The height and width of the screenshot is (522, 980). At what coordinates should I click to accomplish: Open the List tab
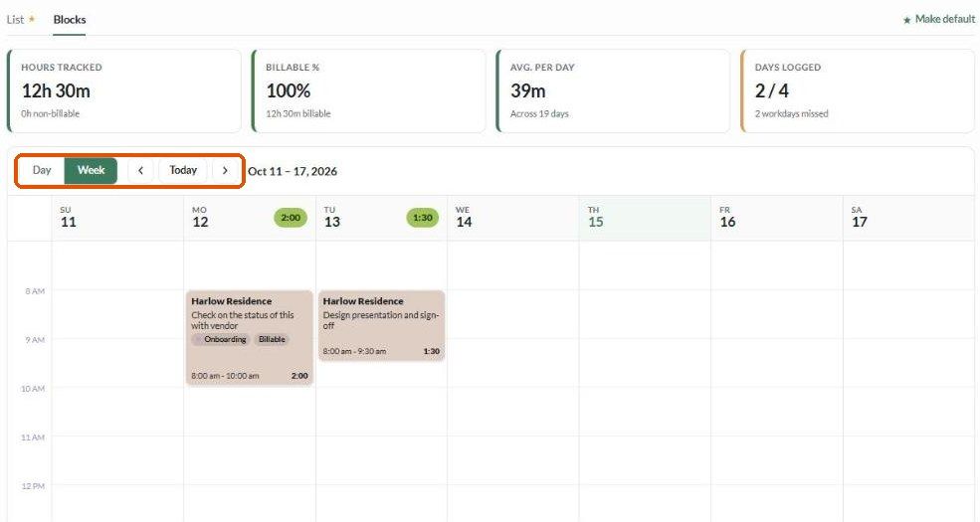tap(15, 19)
